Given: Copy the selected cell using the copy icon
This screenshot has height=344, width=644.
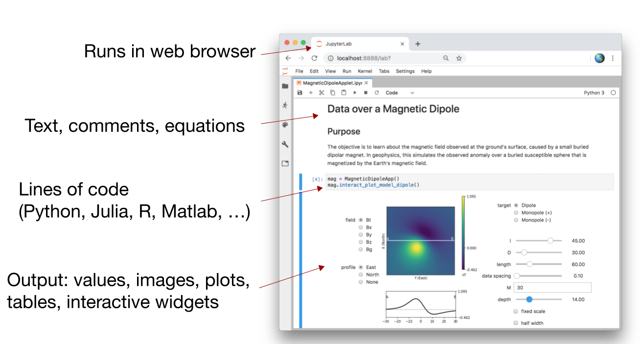Looking at the screenshot, I should click(x=333, y=93).
